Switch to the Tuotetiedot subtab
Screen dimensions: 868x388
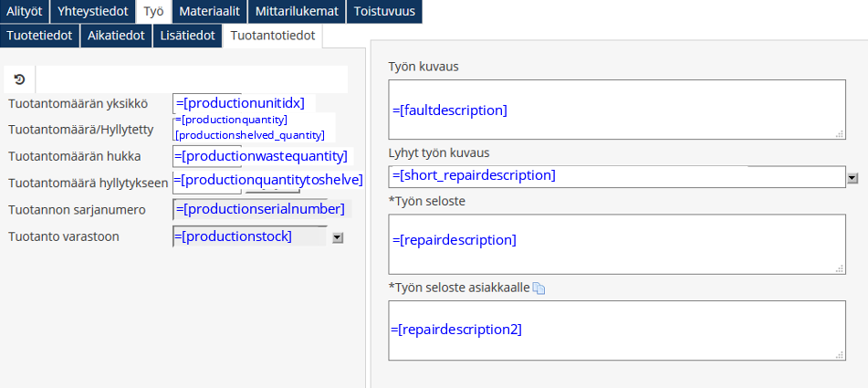[40, 36]
